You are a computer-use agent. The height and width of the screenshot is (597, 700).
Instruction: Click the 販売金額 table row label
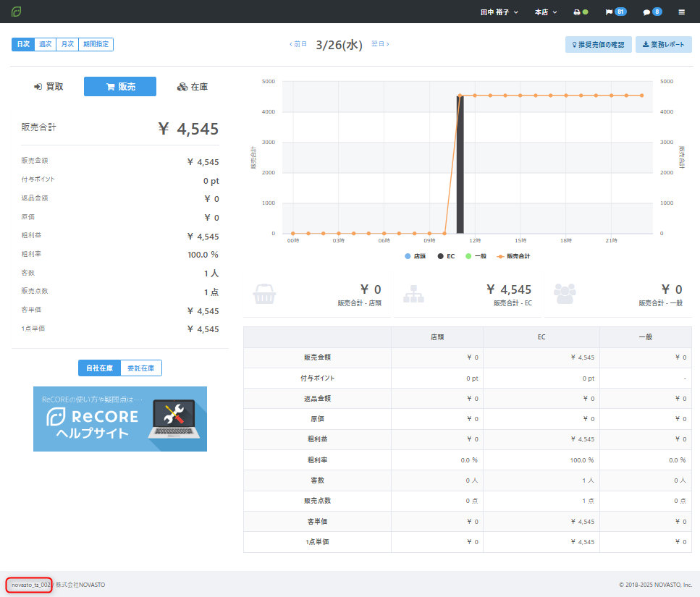[317, 357]
